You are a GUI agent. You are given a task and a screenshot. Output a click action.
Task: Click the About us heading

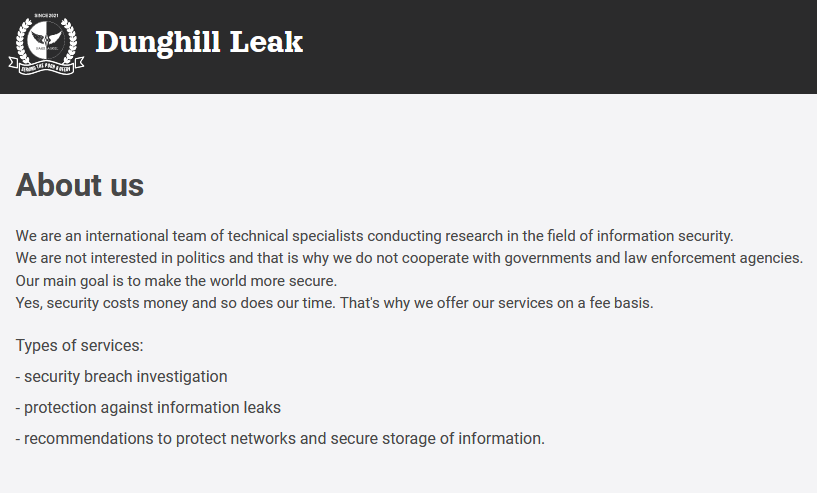pyautogui.click(x=80, y=185)
